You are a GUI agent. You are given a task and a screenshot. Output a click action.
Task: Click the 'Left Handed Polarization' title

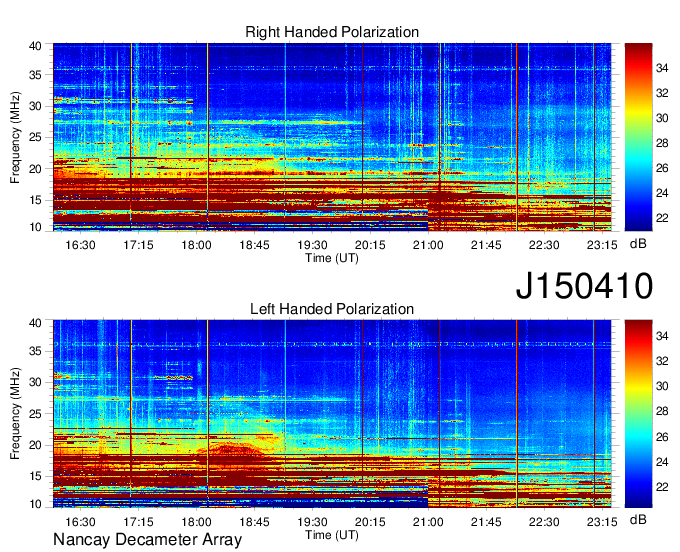coord(332,309)
